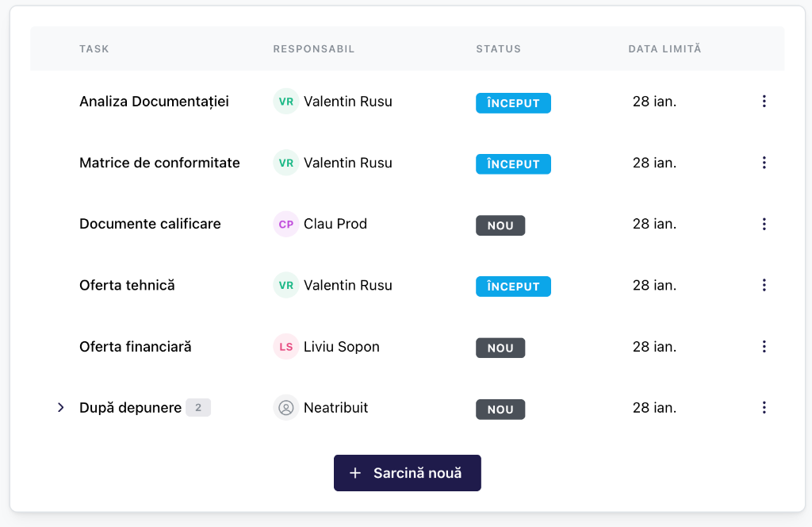
Task: Open three-dot menu for Matrice de conformitate
Action: point(764,163)
